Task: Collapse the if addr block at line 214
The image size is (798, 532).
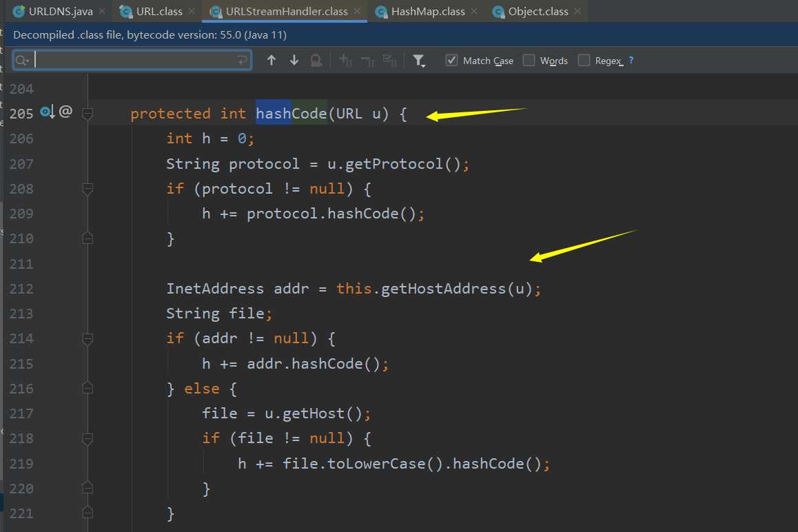Action: 88,338
